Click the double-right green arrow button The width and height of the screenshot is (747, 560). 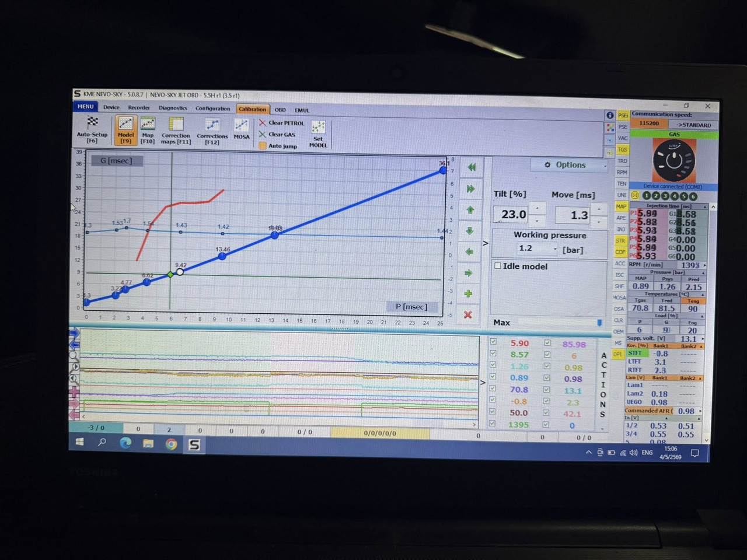(470, 188)
